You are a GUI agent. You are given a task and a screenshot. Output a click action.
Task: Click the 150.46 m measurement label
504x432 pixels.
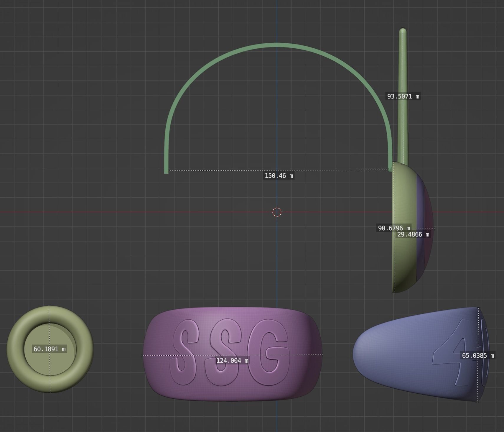click(279, 176)
